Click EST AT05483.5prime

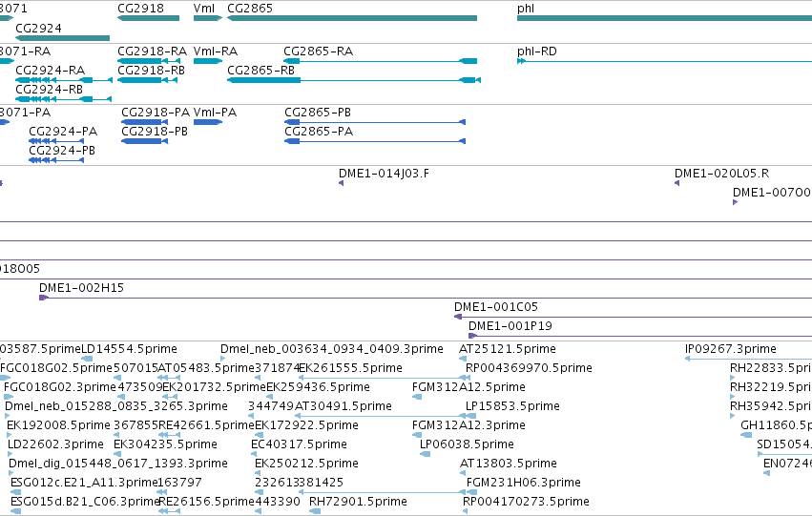pos(205,368)
